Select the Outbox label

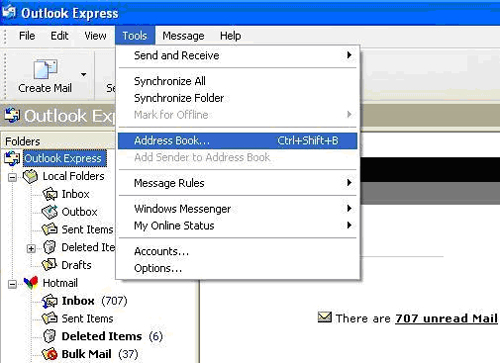(79, 212)
